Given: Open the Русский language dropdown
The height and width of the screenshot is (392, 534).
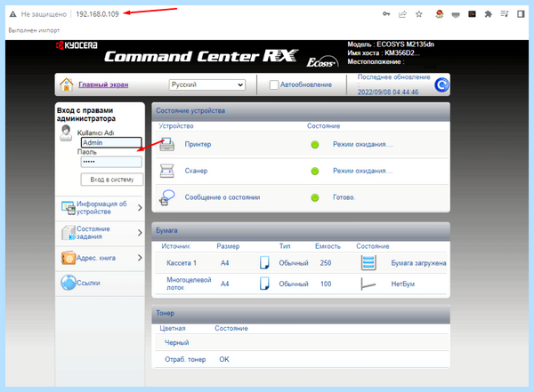Looking at the screenshot, I should (x=207, y=84).
